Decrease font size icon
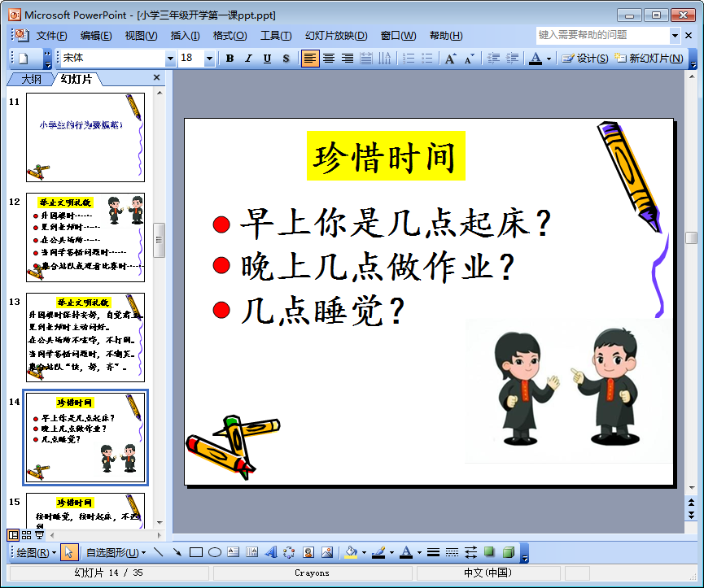704x588 pixels. click(x=469, y=59)
